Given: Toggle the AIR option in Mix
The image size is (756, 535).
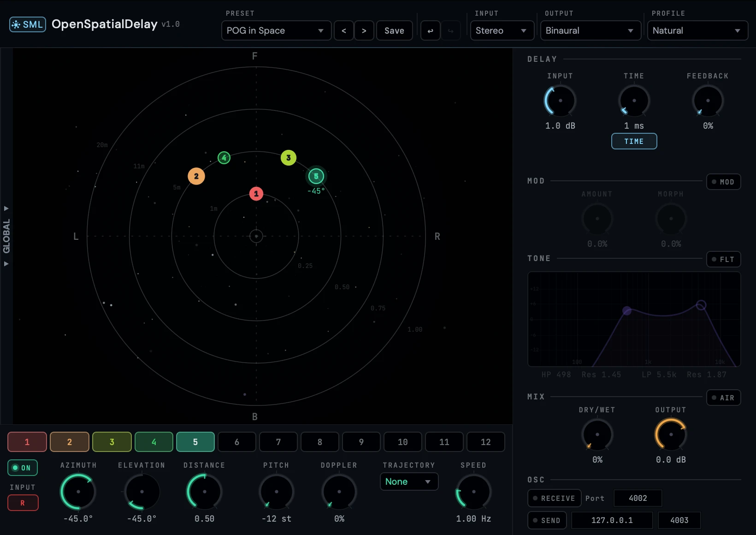Looking at the screenshot, I should click(x=724, y=398).
